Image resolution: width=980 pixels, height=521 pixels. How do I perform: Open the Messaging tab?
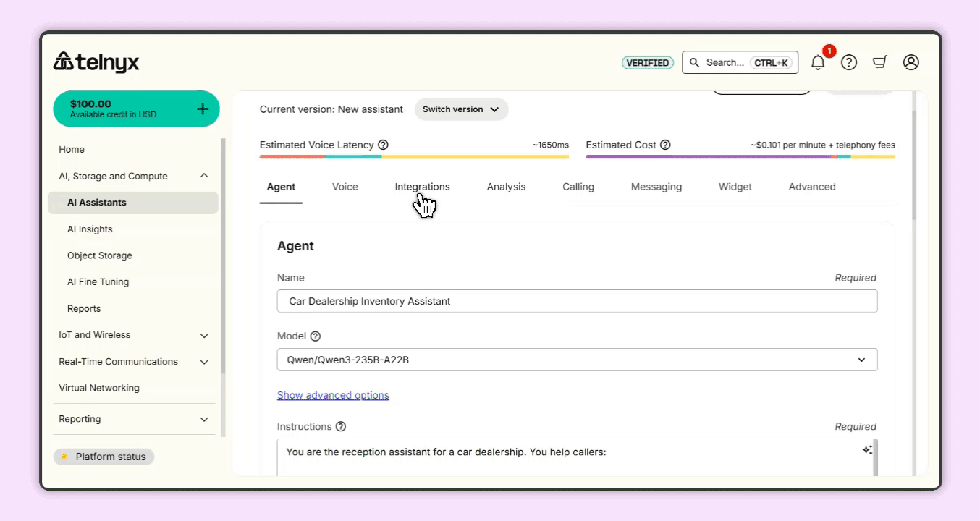coord(656,187)
